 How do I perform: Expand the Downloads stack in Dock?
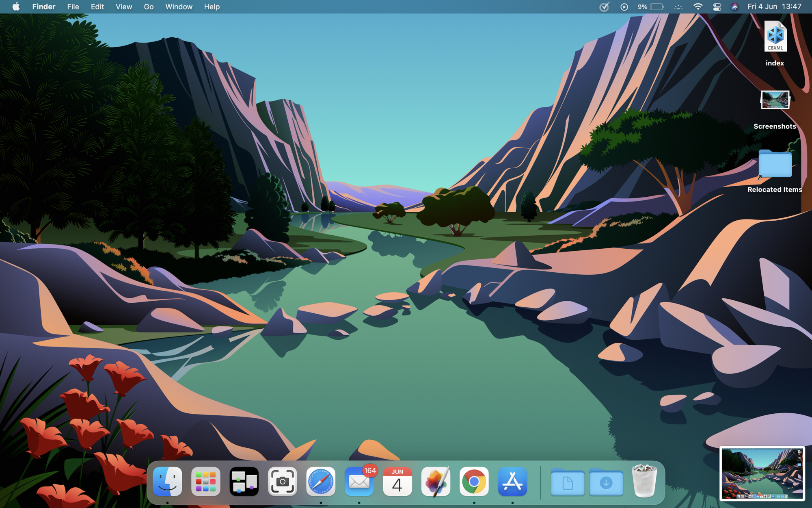(606, 482)
